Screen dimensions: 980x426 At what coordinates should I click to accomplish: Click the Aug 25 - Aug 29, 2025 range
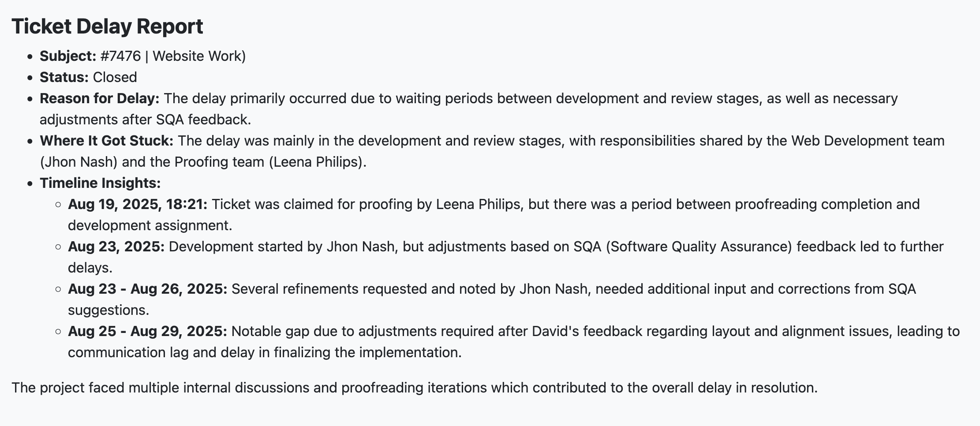147,331
